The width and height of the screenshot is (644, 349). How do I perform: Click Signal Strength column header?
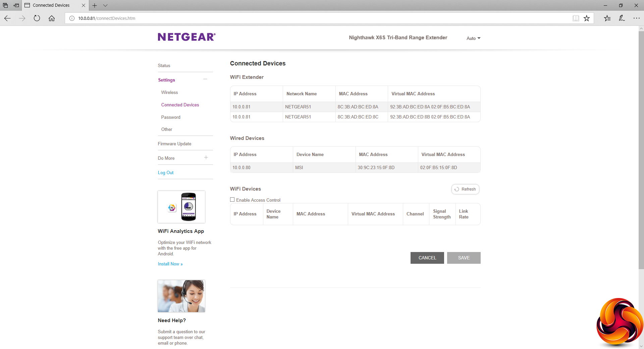[442, 214]
